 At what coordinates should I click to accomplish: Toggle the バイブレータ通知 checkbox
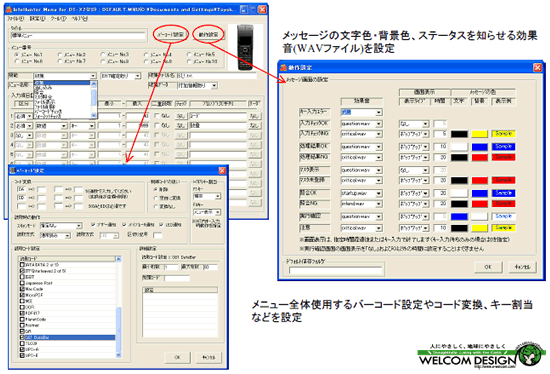click(124, 225)
